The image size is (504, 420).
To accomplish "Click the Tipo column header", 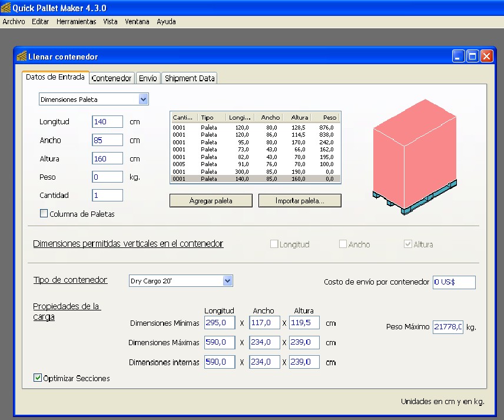I will coord(212,117).
